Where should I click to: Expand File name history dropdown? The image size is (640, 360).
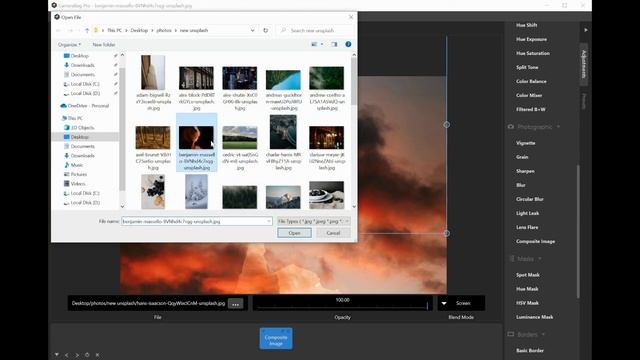pyautogui.click(x=269, y=221)
